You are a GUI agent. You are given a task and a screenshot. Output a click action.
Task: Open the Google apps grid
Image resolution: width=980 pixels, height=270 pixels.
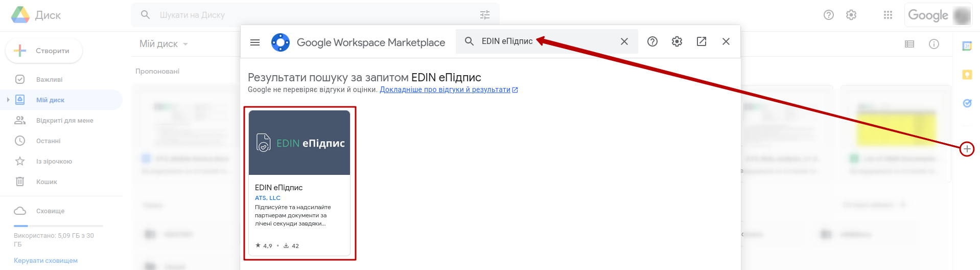click(x=888, y=15)
